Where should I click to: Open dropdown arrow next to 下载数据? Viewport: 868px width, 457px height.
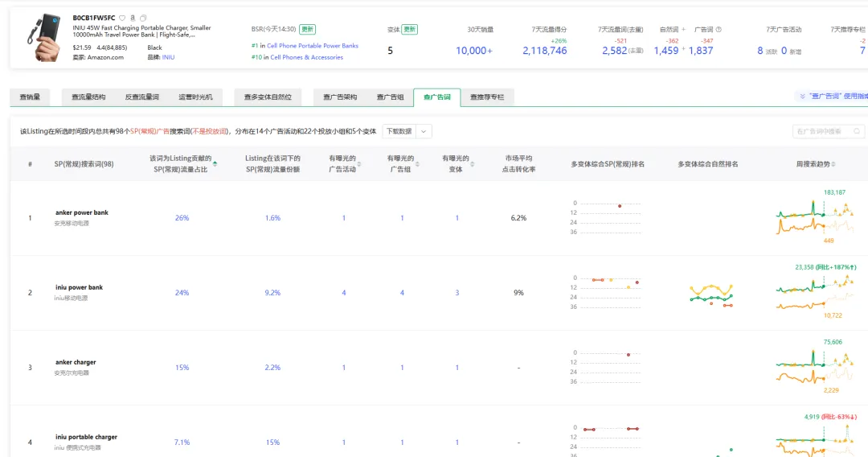[424, 131]
